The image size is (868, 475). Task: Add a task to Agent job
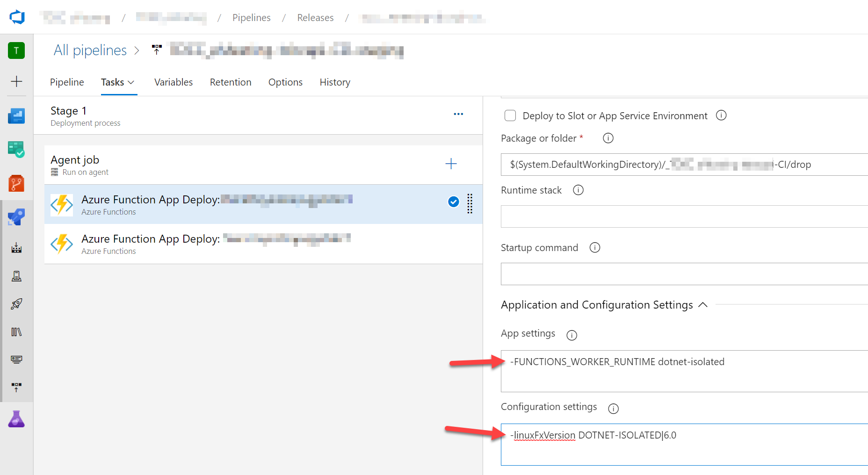[x=451, y=164]
